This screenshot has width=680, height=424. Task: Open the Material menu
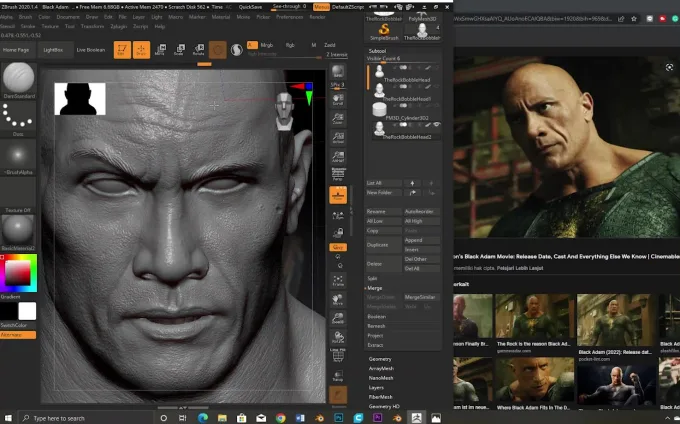coord(221,17)
